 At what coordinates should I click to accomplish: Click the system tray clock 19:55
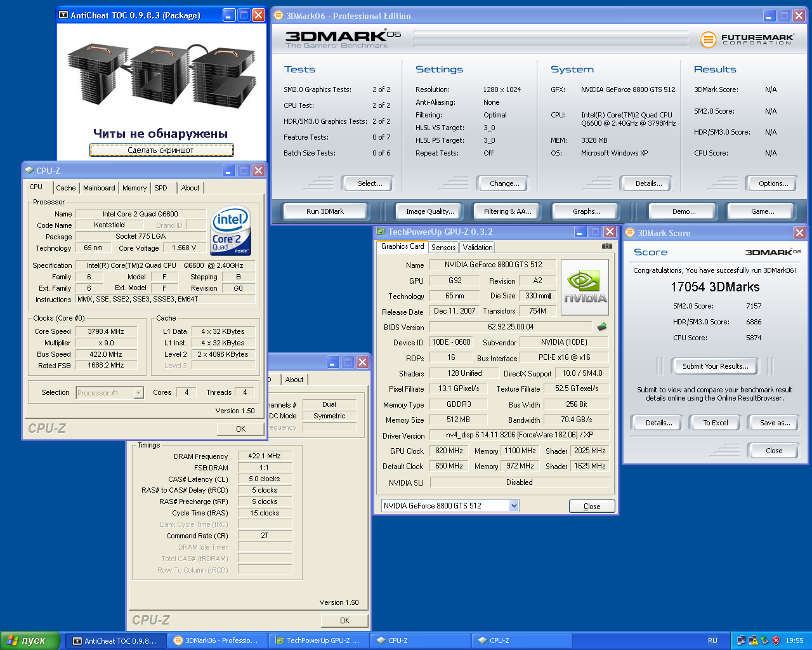click(794, 640)
